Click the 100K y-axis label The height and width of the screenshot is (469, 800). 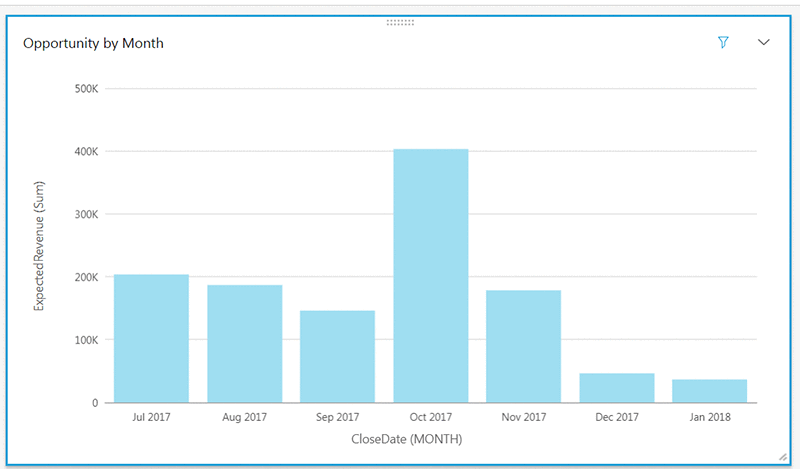pyautogui.click(x=86, y=340)
